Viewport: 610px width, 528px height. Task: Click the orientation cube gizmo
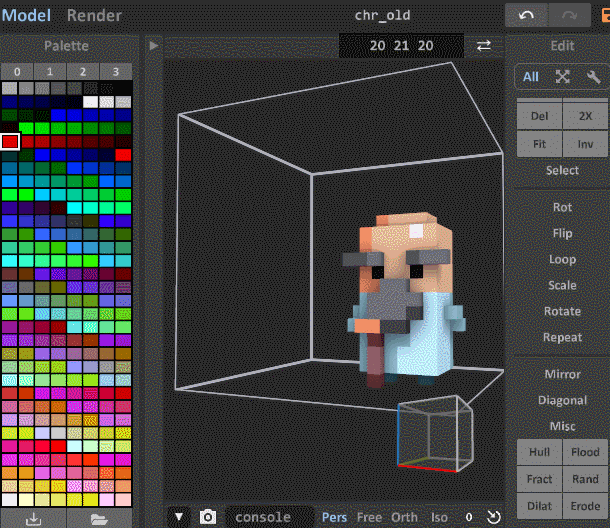[435, 434]
